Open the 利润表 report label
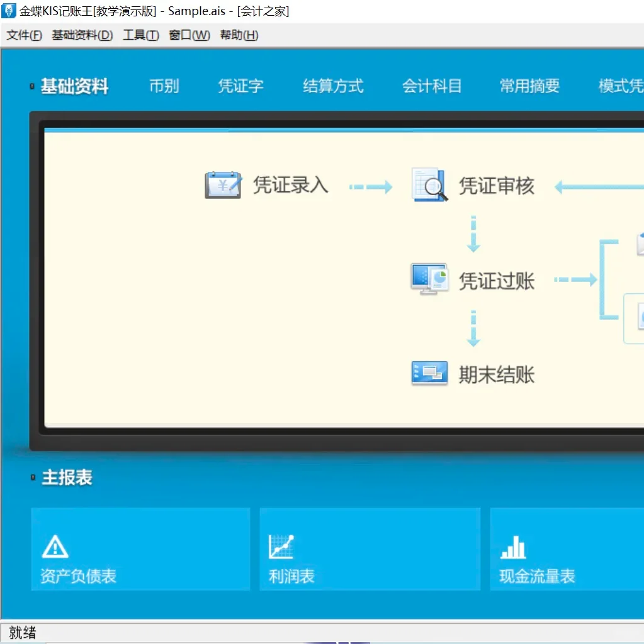Viewport: 644px width, 644px height. (x=291, y=576)
